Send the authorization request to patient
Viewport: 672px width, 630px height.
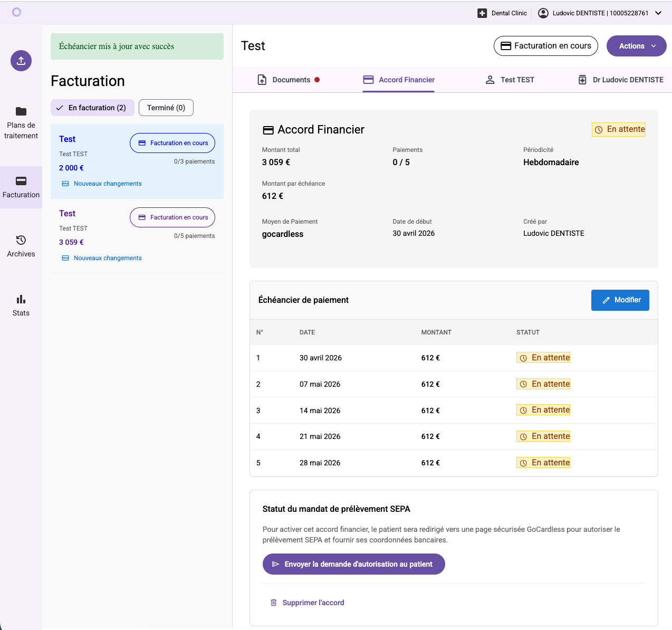(353, 564)
